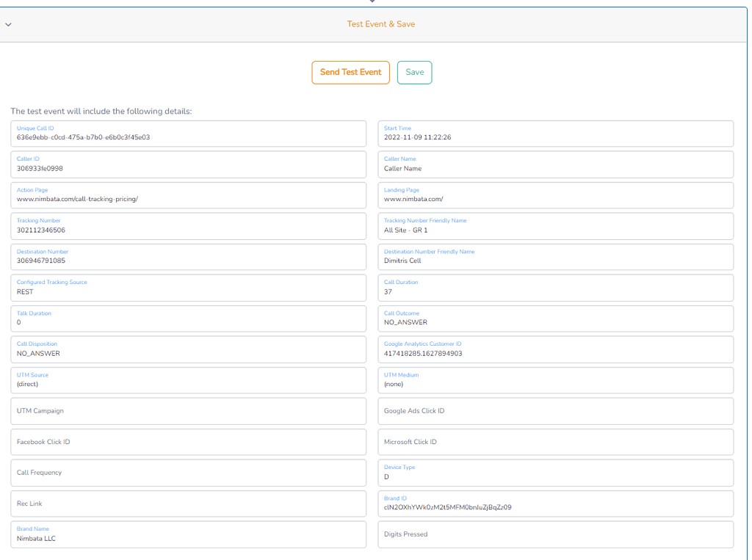
Task: Select the Tracking Number field
Action: [187, 226]
